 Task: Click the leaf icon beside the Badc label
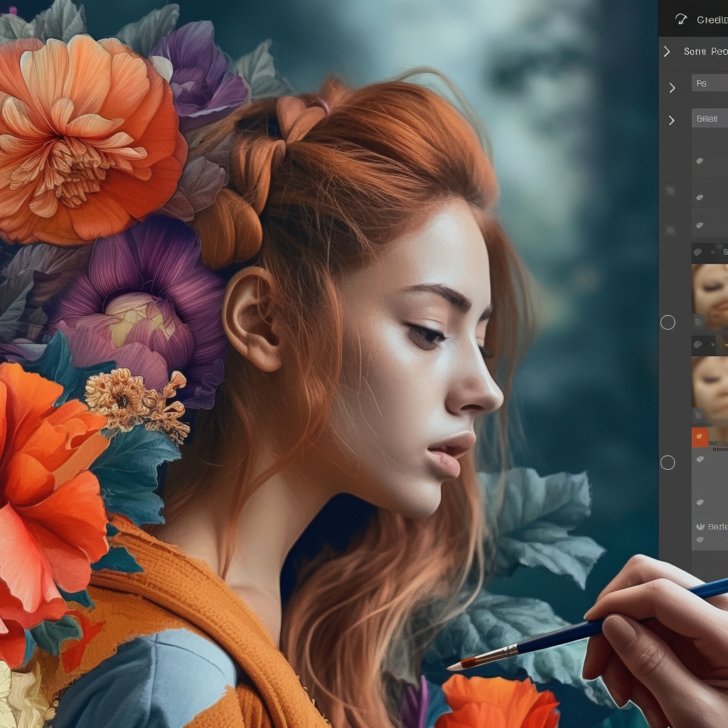(x=700, y=527)
